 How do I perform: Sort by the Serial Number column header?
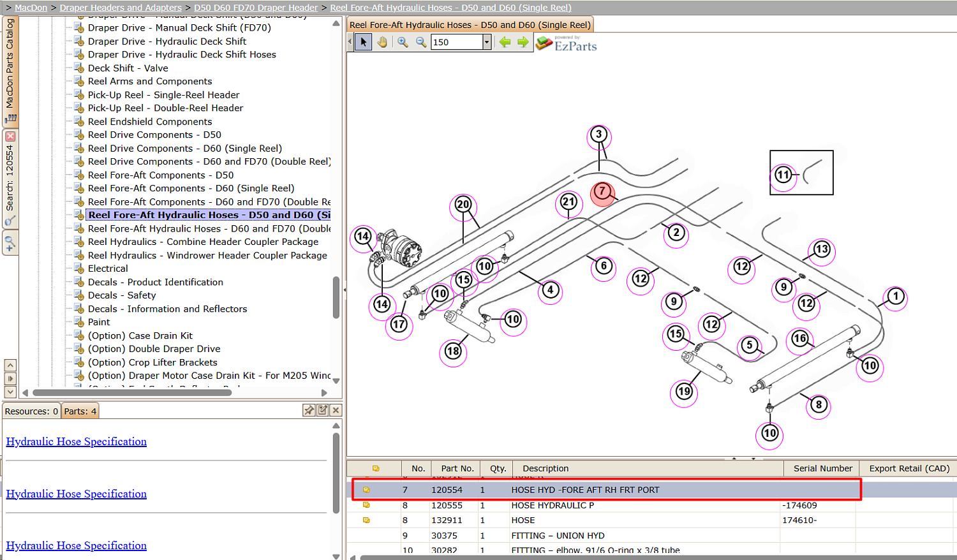(x=823, y=468)
